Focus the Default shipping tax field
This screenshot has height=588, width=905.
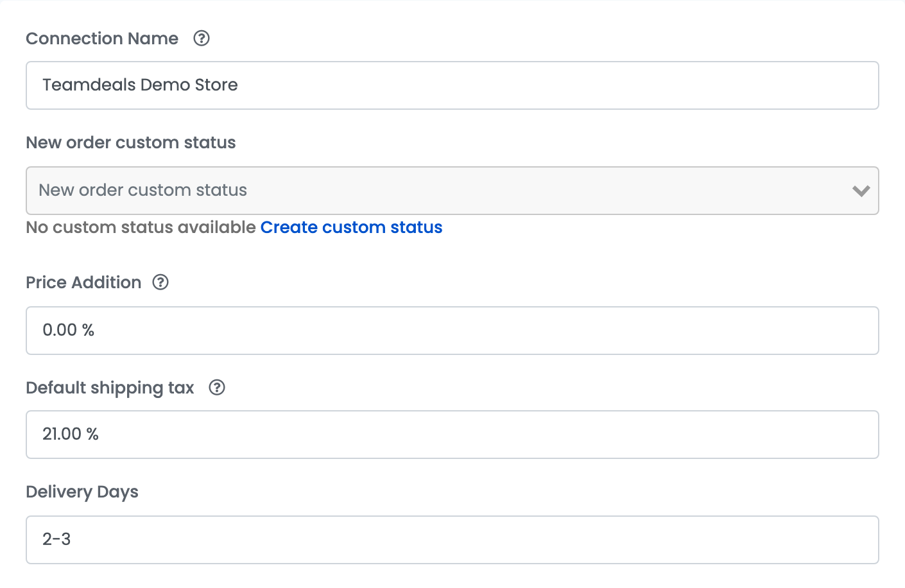(x=452, y=435)
